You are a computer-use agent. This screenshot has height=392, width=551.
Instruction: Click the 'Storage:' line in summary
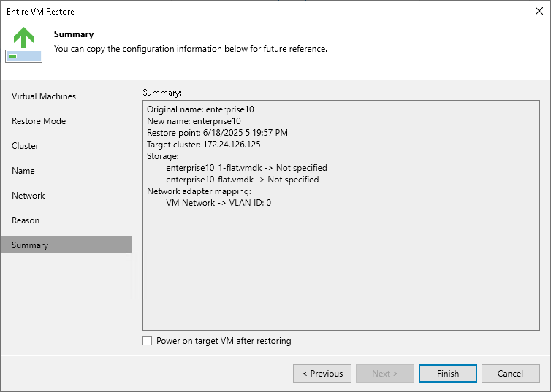[163, 156]
